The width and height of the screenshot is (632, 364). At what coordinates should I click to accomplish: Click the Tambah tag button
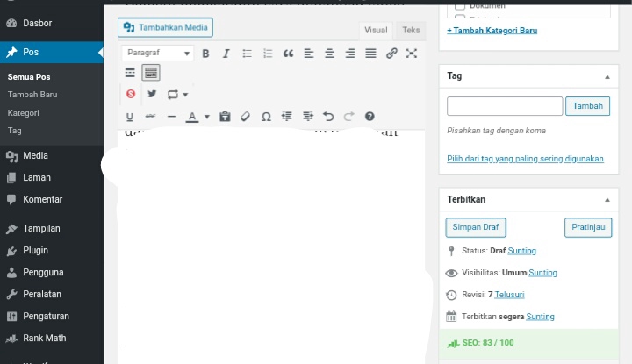pos(587,106)
